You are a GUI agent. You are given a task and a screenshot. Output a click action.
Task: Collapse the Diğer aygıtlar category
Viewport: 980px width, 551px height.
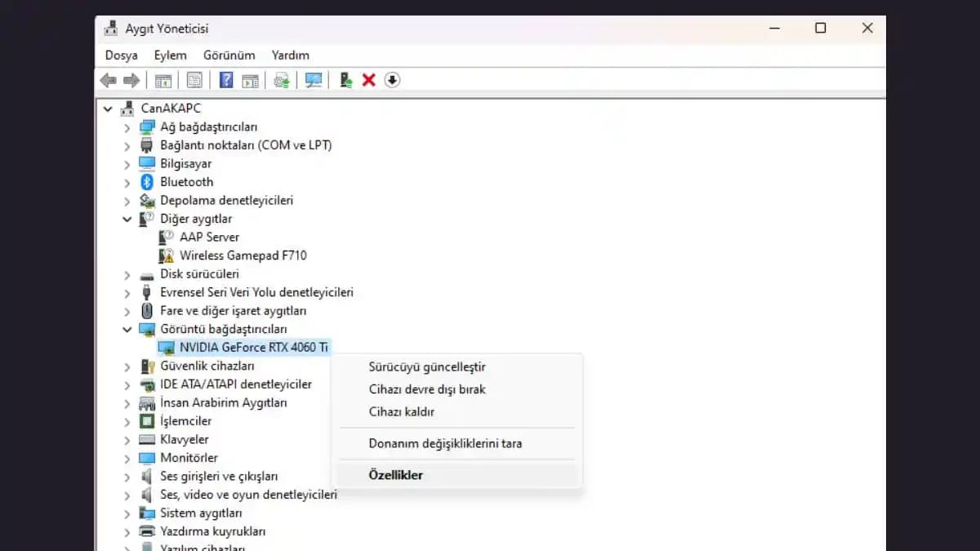coord(127,219)
